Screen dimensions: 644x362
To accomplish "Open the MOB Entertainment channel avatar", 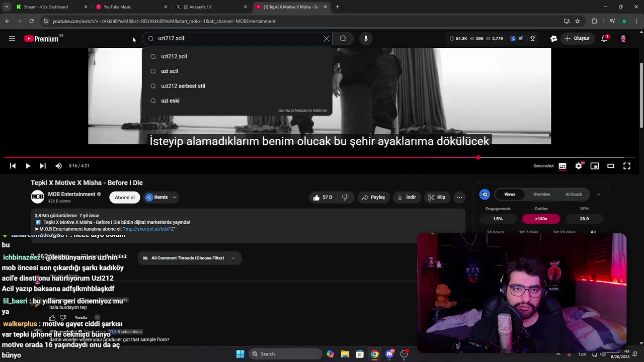I will 38,198.
